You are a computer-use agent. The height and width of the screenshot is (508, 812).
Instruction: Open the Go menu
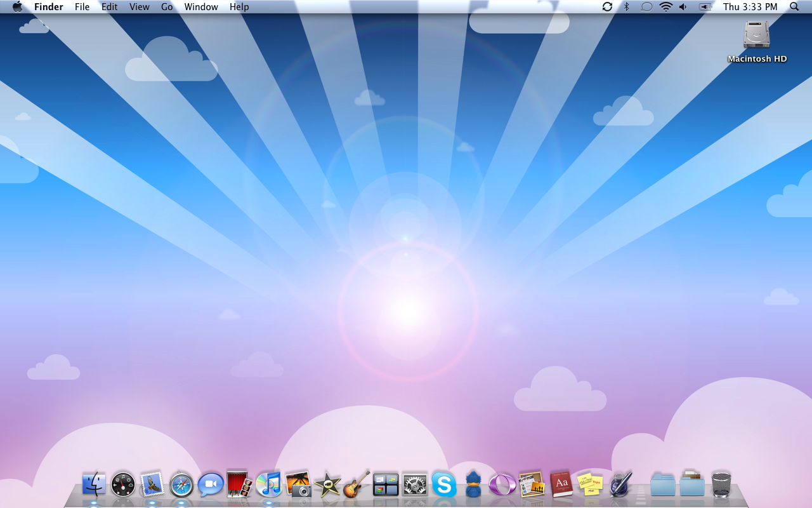tap(167, 7)
